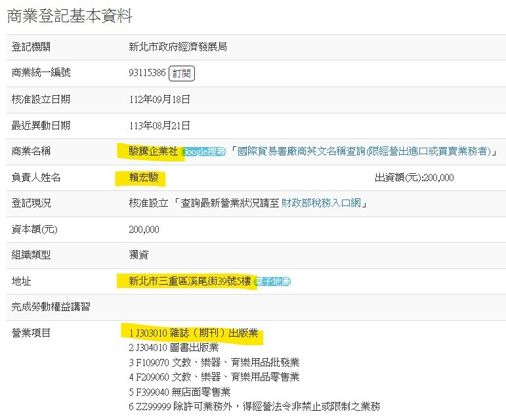Click the business name 駿騰企業社

153,151
